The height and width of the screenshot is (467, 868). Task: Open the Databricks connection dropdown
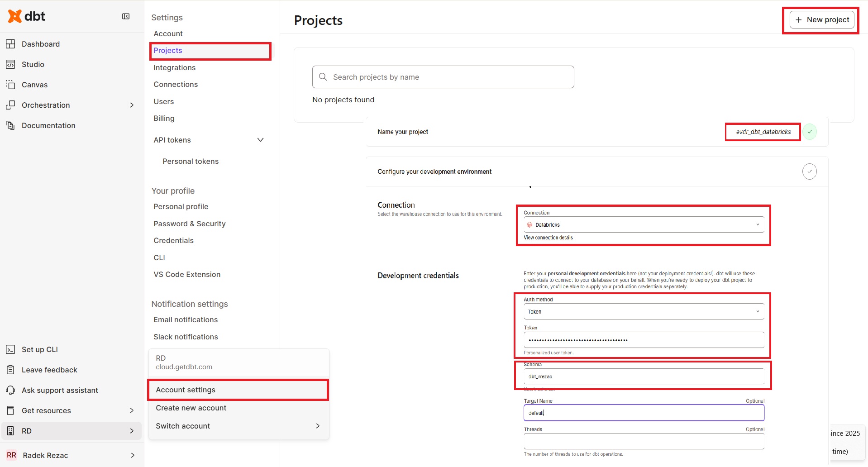(644, 225)
